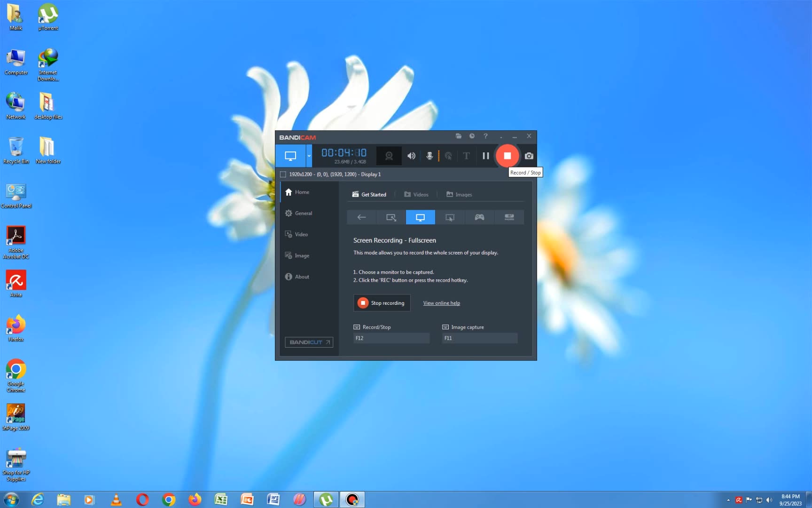812x508 pixels.
Task: Switch to the Videos tab
Action: 416,194
